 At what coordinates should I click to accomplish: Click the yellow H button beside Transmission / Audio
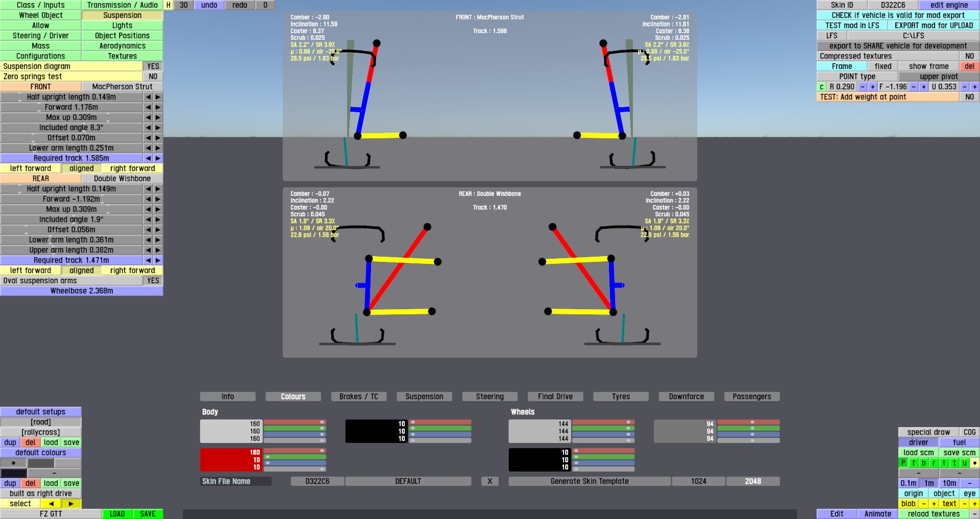168,5
